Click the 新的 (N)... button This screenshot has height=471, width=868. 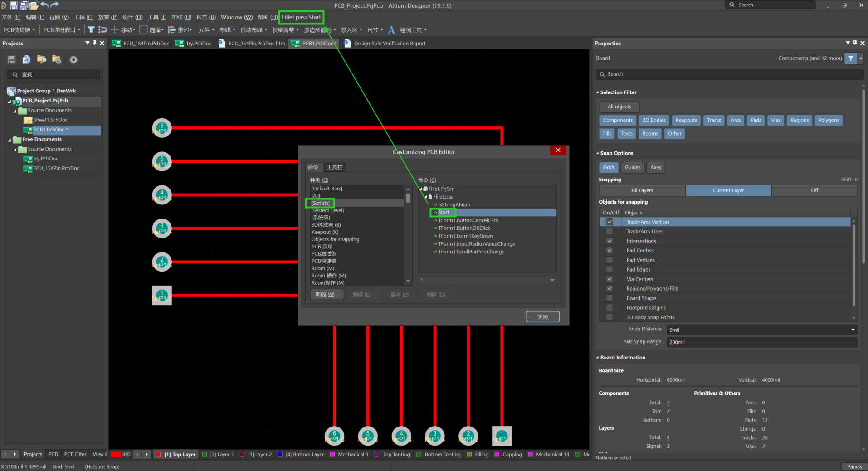(x=327, y=295)
